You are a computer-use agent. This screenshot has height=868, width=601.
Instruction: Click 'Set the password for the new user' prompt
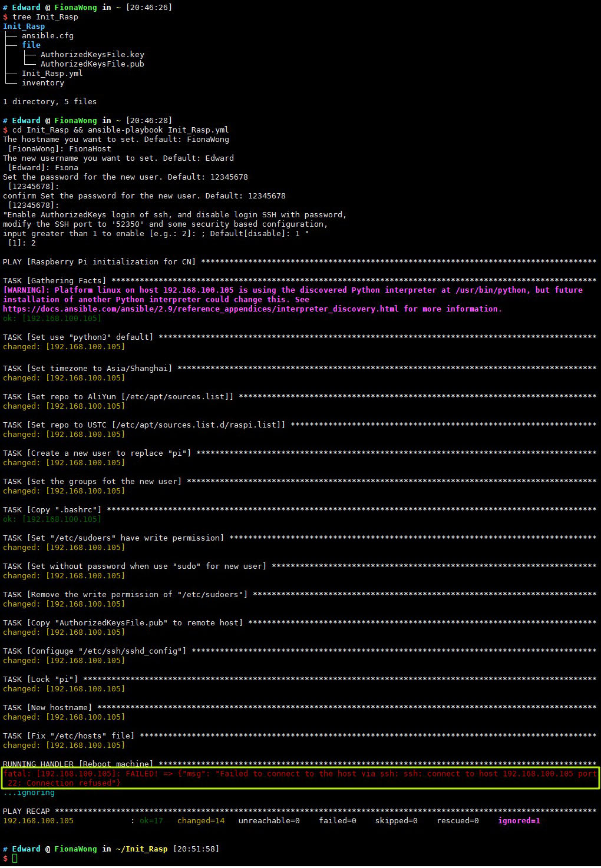point(126,177)
